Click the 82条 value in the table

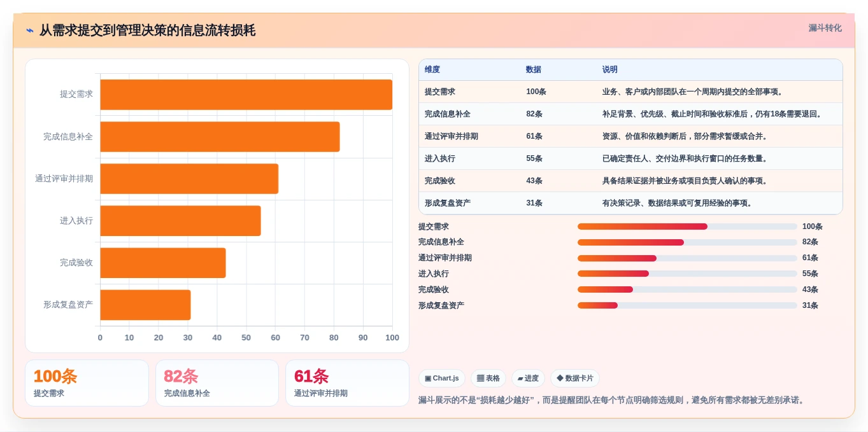tap(534, 114)
